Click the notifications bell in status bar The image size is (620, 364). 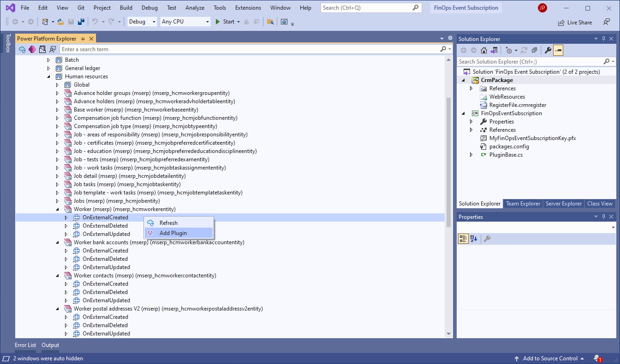[x=597, y=358]
